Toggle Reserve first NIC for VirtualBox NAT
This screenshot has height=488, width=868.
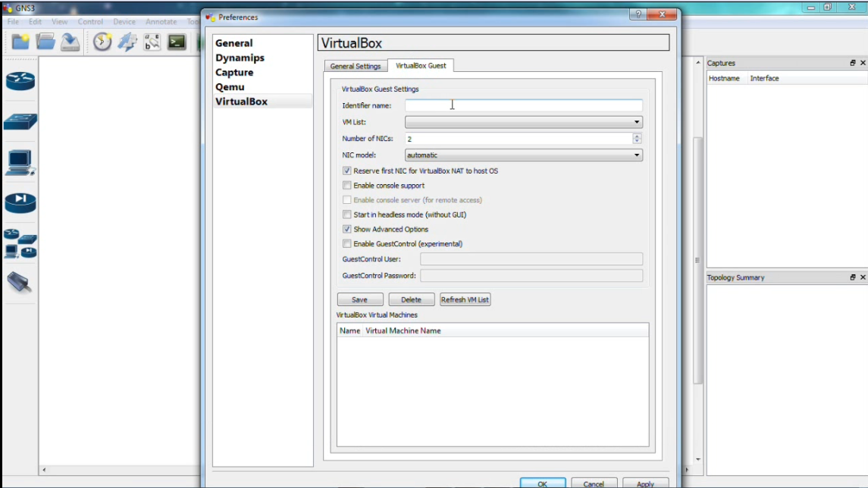(x=346, y=171)
